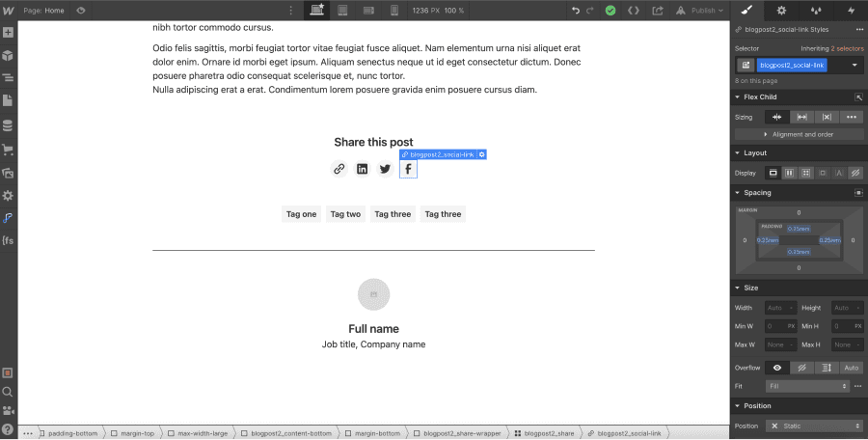868x440 pixels.
Task: Open the Assets panel
Action: point(8,173)
